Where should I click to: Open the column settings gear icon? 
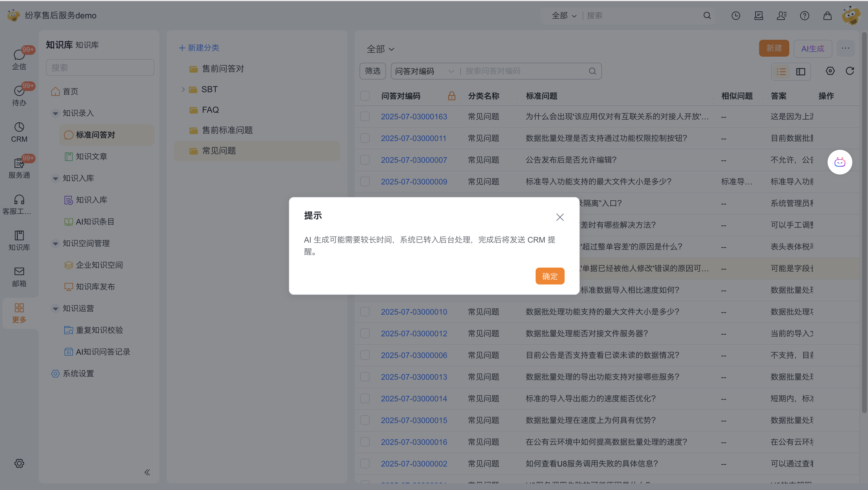click(830, 71)
